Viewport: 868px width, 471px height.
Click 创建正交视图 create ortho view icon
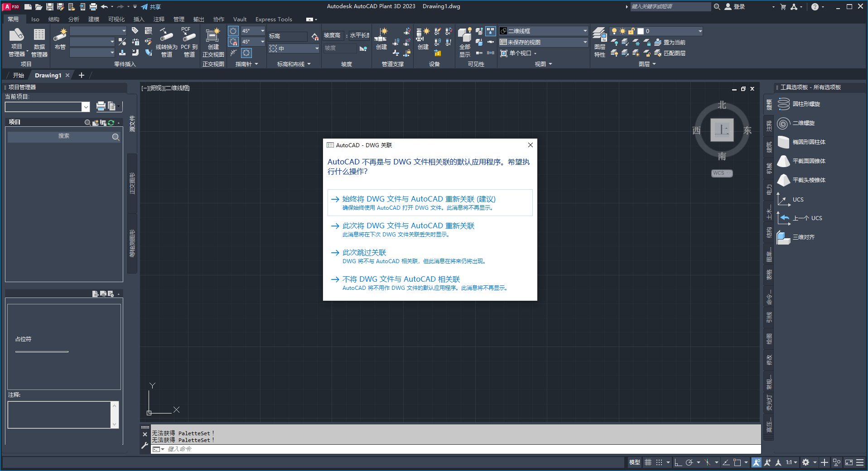pyautogui.click(x=213, y=42)
